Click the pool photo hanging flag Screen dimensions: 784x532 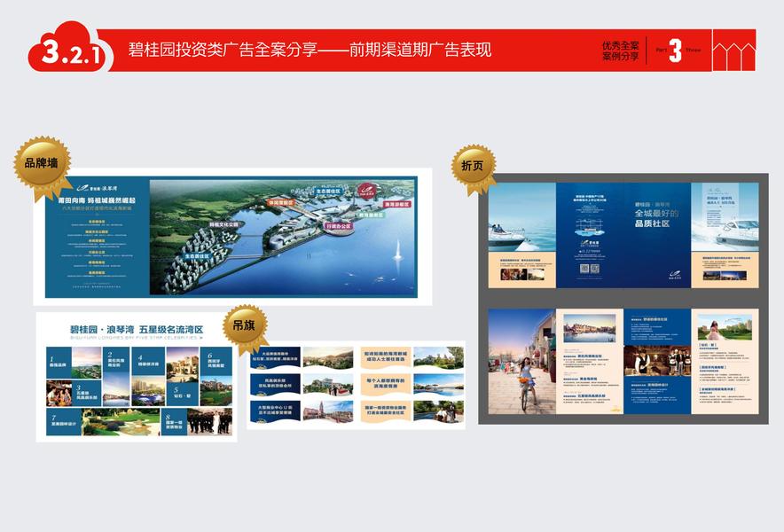[438, 384]
